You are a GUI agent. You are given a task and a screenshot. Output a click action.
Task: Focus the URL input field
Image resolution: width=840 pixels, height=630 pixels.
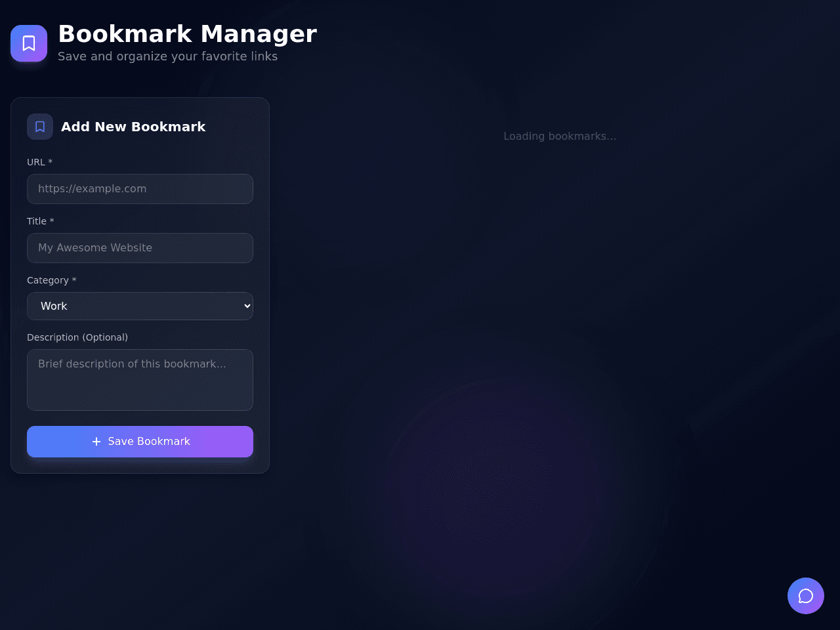pos(140,189)
